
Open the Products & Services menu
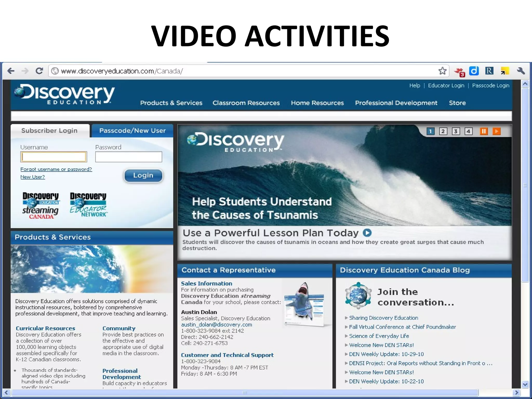171,103
